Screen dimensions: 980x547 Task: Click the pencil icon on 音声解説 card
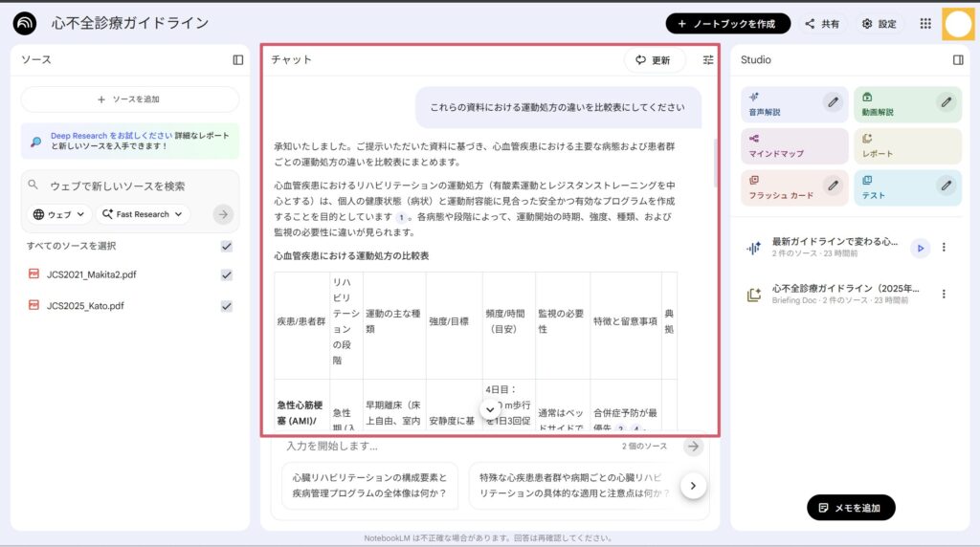(x=833, y=101)
